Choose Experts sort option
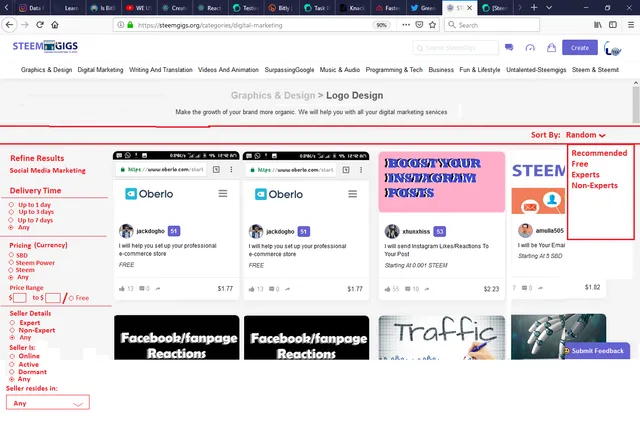Screen dimensions: 640x426 coord(585,175)
